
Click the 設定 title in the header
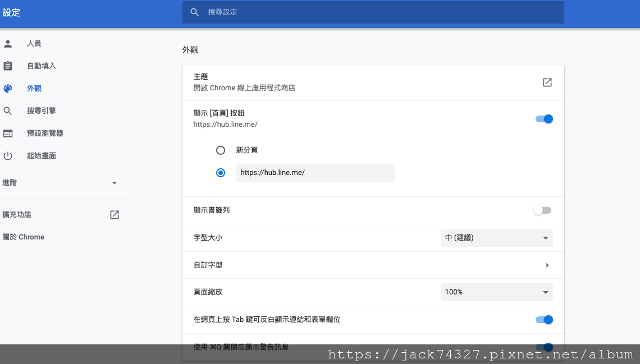coord(11,13)
